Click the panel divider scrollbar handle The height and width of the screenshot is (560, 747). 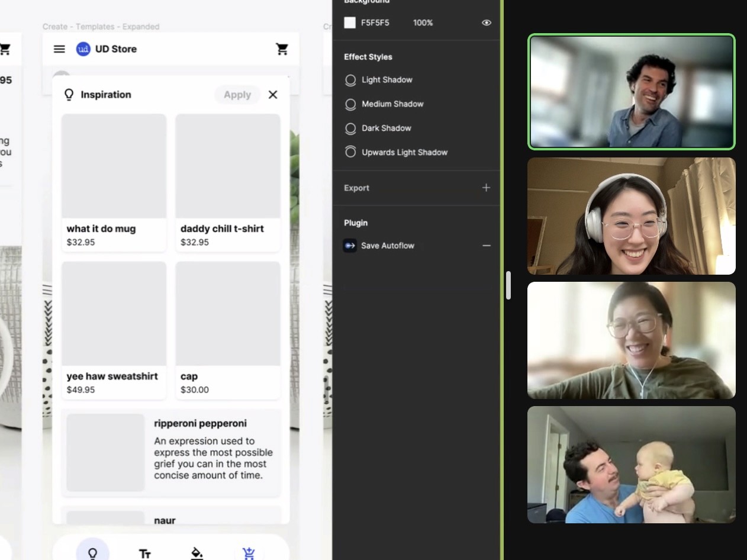point(508,285)
